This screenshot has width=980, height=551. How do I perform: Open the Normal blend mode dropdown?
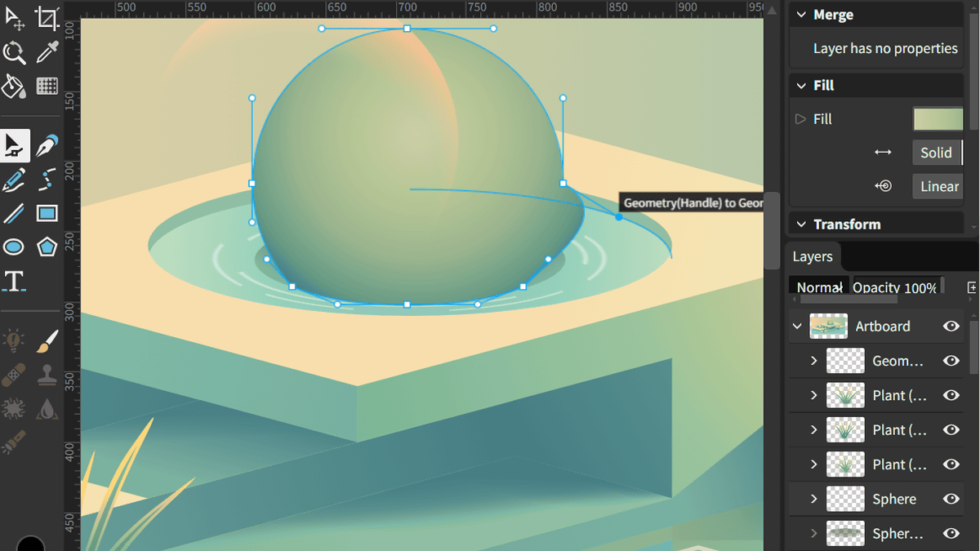(818, 287)
